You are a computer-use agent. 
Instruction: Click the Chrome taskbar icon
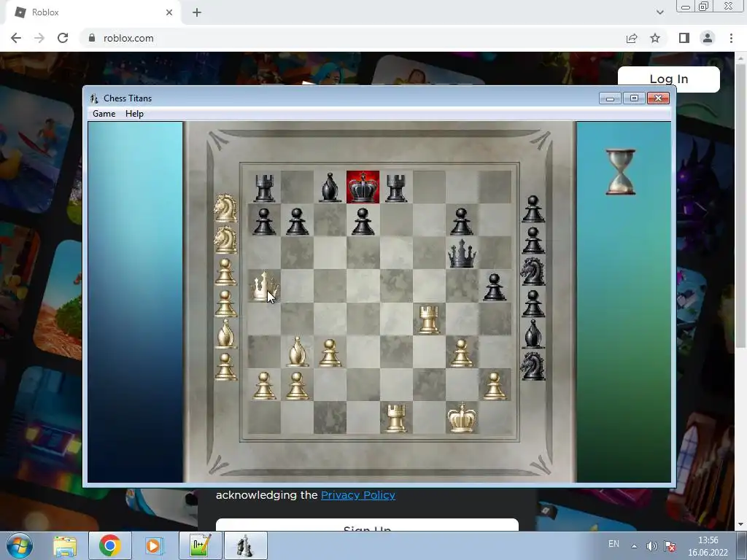point(110,545)
